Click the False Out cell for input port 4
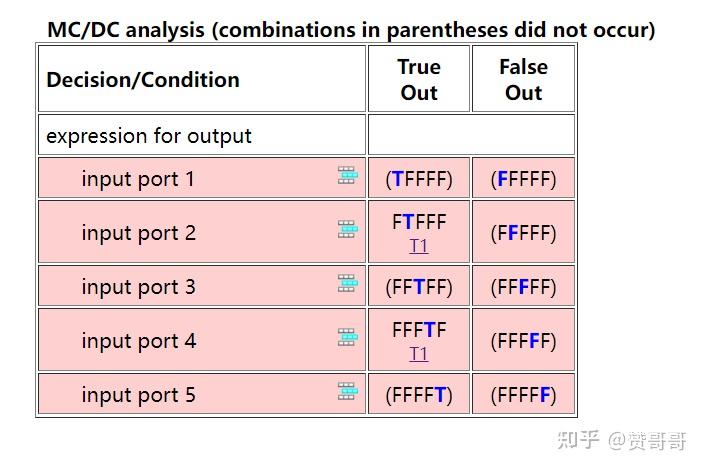Image resolution: width=704 pixels, height=469 pixels. tap(523, 341)
